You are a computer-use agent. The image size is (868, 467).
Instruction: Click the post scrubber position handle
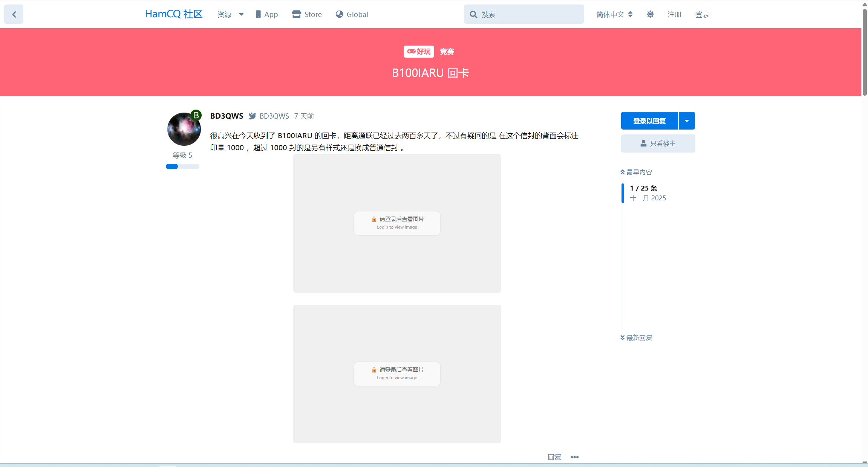(x=623, y=193)
